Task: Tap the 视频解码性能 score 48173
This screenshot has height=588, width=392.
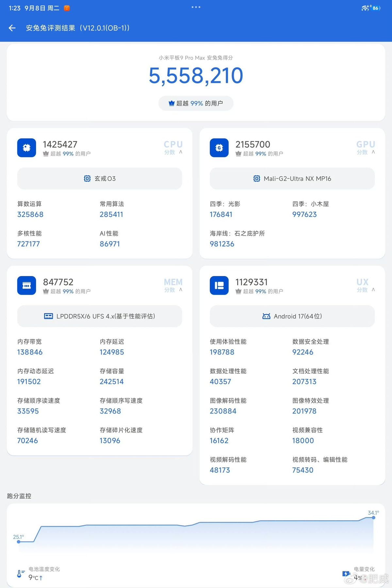Action: click(x=220, y=470)
